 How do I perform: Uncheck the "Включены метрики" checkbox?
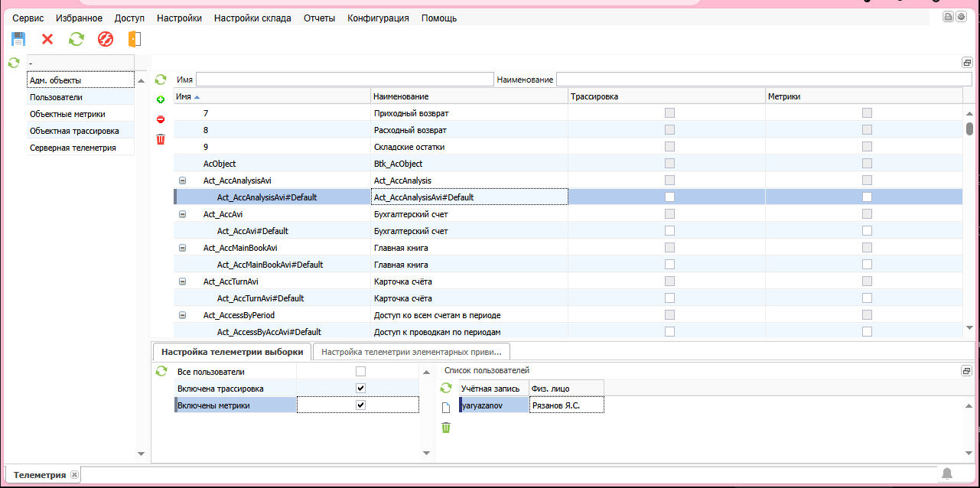pyautogui.click(x=360, y=405)
